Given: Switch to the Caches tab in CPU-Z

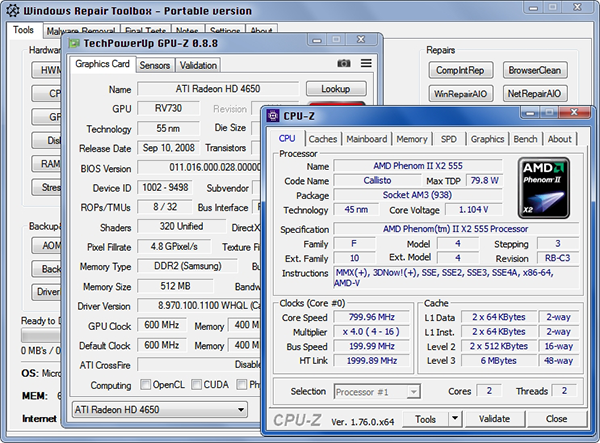Looking at the screenshot, I should pyautogui.click(x=323, y=139).
